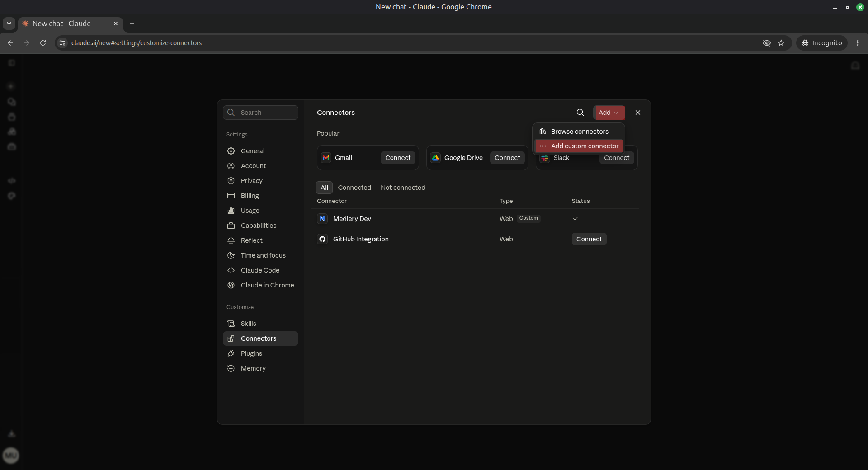Open Account settings
Screen dimensions: 868x470
click(260, 166)
